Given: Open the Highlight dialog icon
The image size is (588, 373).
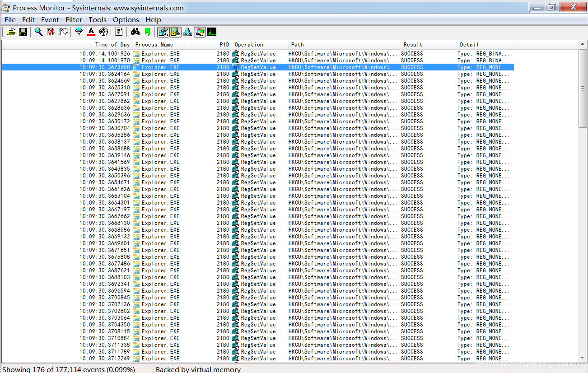Looking at the screenshot, I should (x=91, y=32).
